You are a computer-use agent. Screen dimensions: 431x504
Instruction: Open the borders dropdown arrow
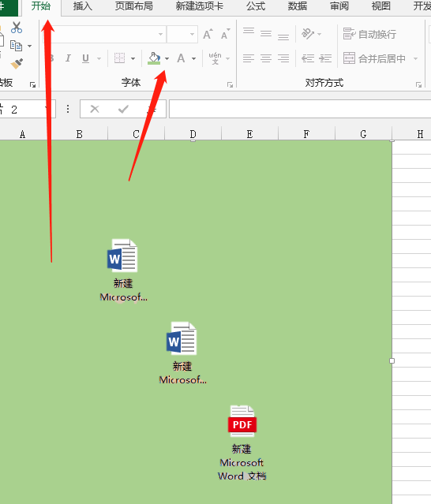pos(133,59)
